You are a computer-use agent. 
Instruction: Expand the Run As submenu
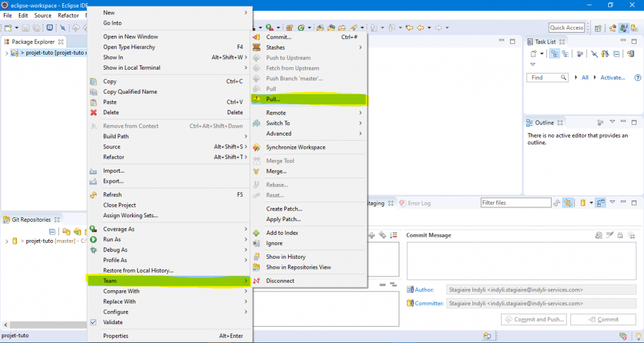169,239
